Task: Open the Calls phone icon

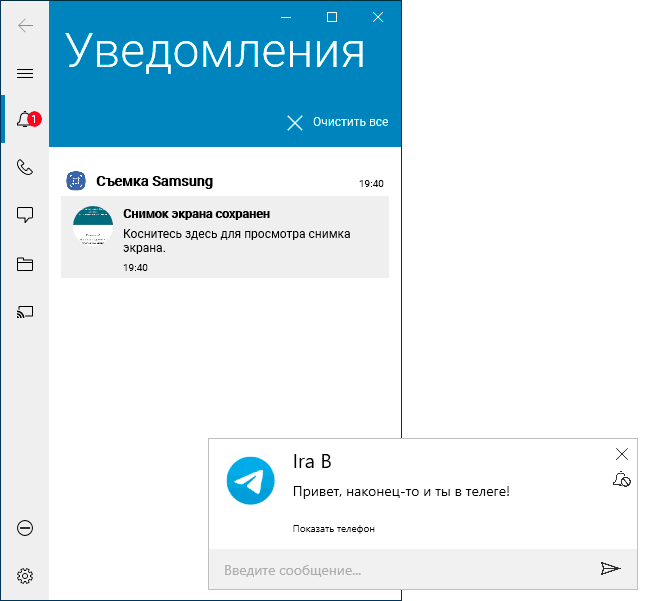Action: (25, 167)
